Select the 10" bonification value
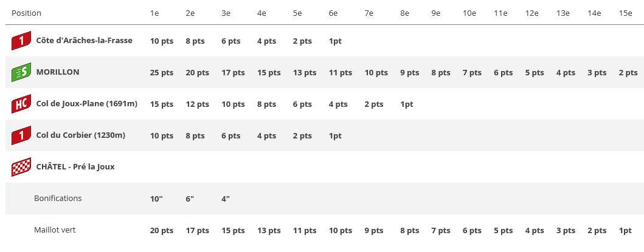 pyautogui.click(x=156, y=199)
